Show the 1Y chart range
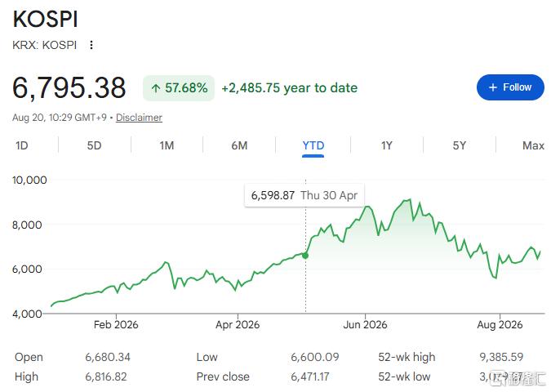Screen dimensions: 551x392 (x=387, y=145)
